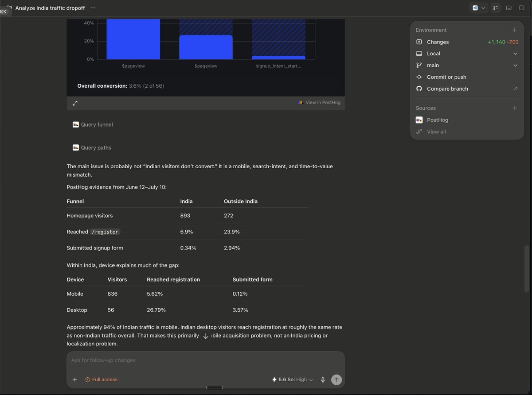Add attachment with composer plus button
The width and height of the screenshot is (532, 395).
75,380
